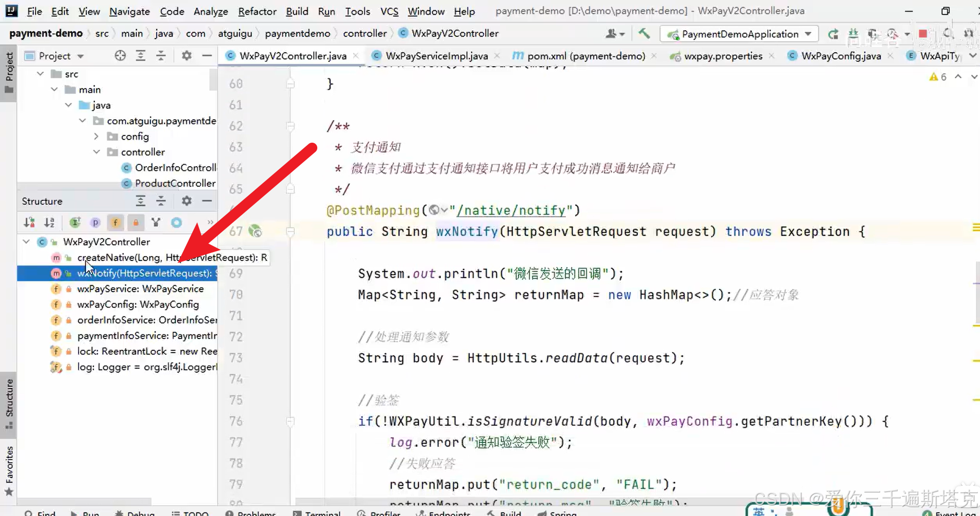The image size is (980, 516).
Task: Toggle Show Non-Public lock filter
Action: pos(135,223)
